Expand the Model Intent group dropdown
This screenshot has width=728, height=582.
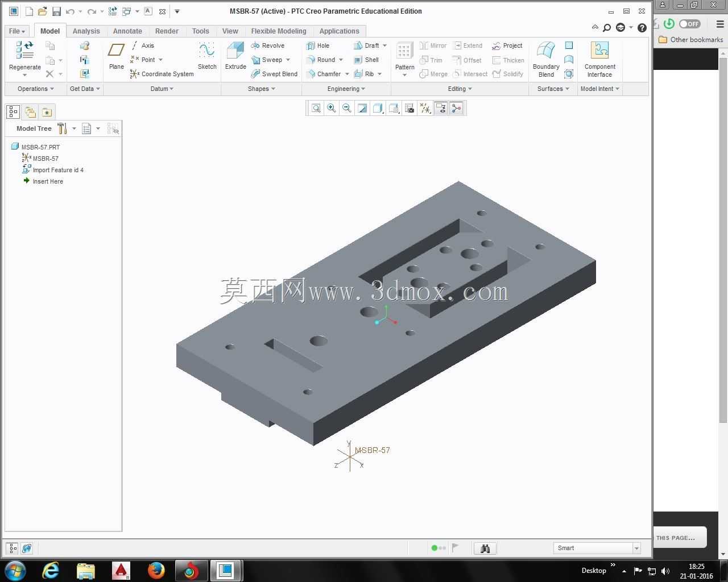(600, 89)
